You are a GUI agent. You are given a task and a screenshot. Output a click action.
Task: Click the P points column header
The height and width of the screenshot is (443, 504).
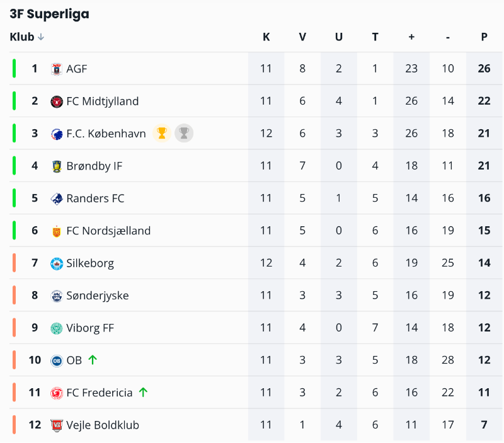tap(484, 37)
